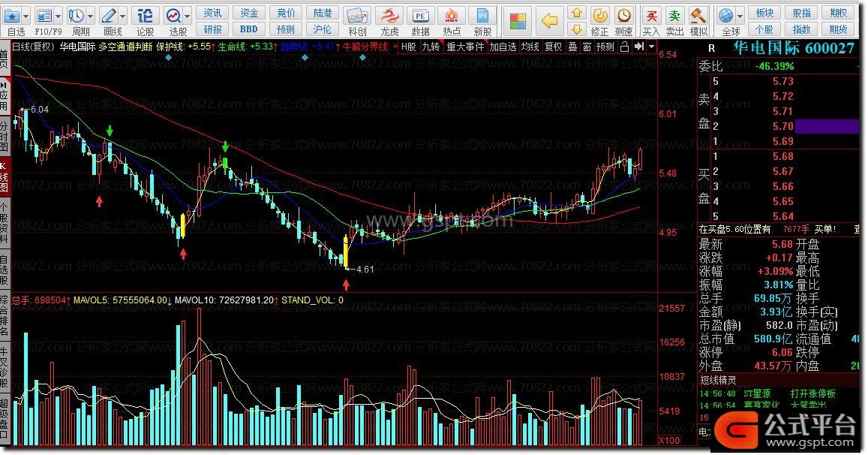
Task: Click the yellow up arrow icon
Action: [x=577, y=13]
